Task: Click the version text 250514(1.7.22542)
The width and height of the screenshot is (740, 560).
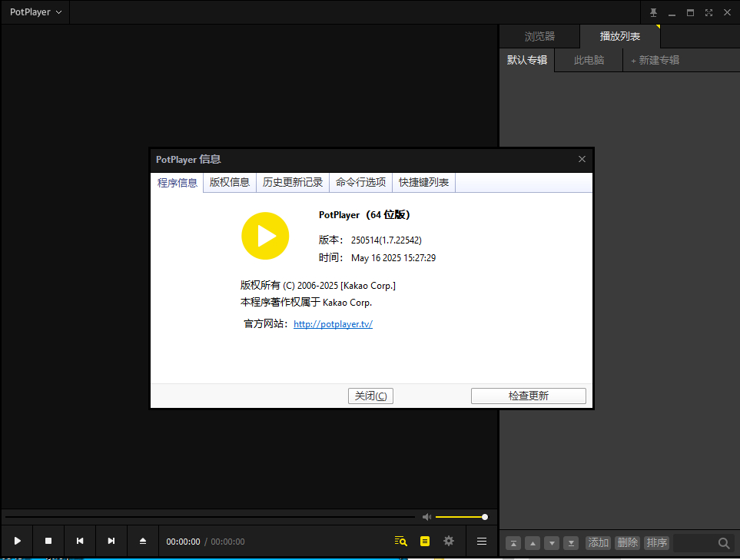Action: click(386, 240)
